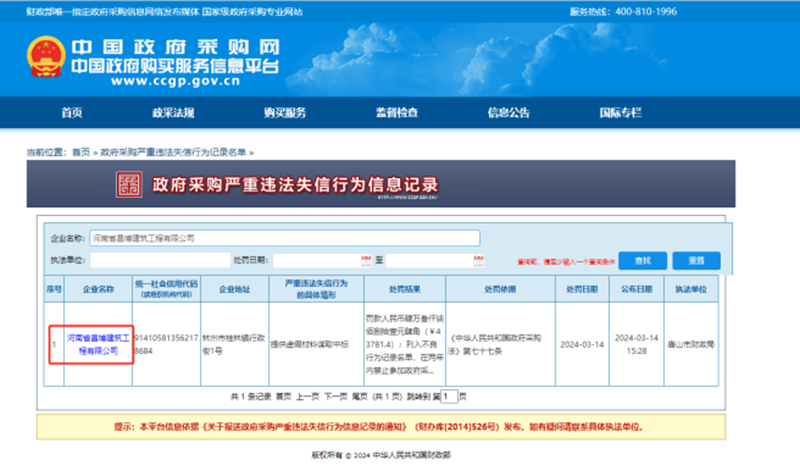Click the 企业地址 column header

click(x=235, y=289)
